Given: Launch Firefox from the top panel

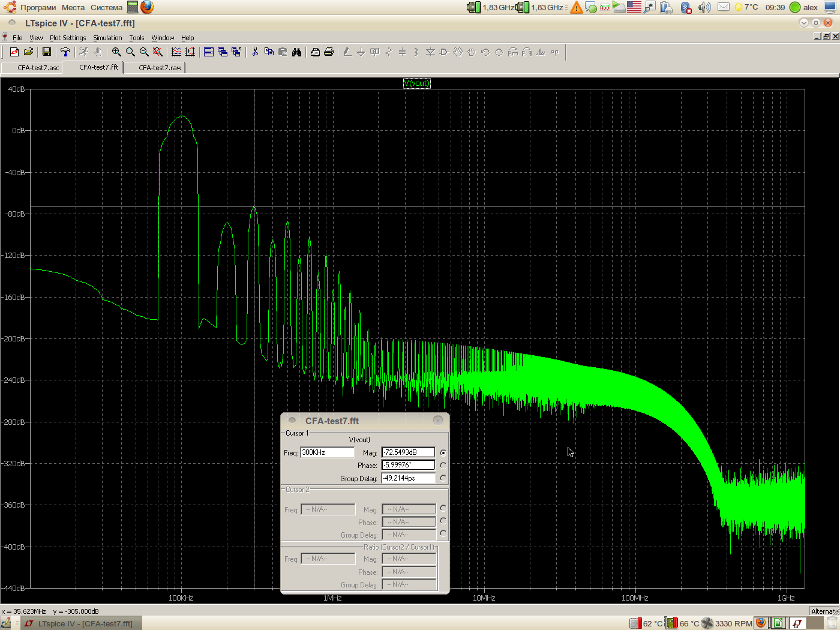Looking at the screenshot, I should [x=147, y=7].
